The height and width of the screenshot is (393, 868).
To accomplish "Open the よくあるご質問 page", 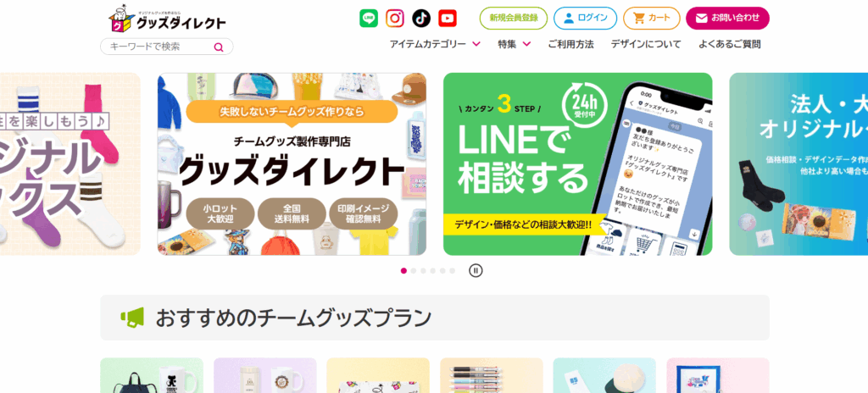I will click(729, 44).
